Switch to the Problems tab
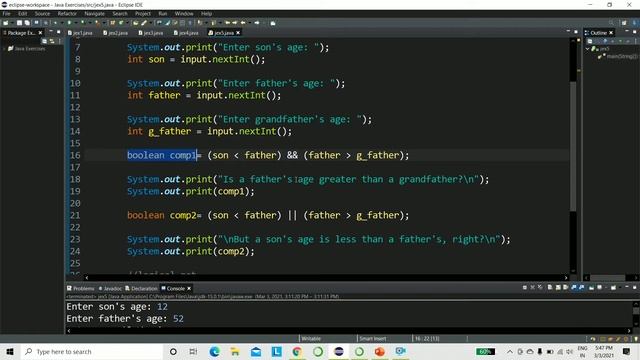The image size is (640, 360). [81, 288]
